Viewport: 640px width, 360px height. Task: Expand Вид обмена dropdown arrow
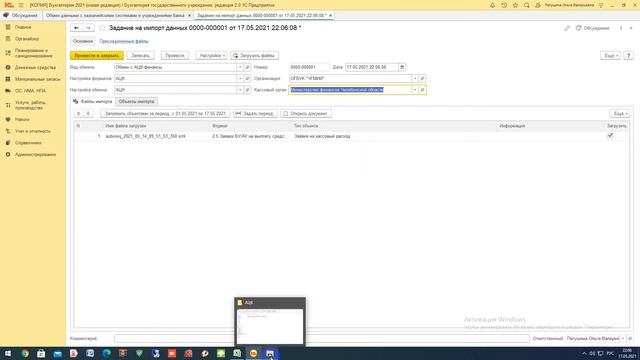pyautogui.click(x=240, y=67)
